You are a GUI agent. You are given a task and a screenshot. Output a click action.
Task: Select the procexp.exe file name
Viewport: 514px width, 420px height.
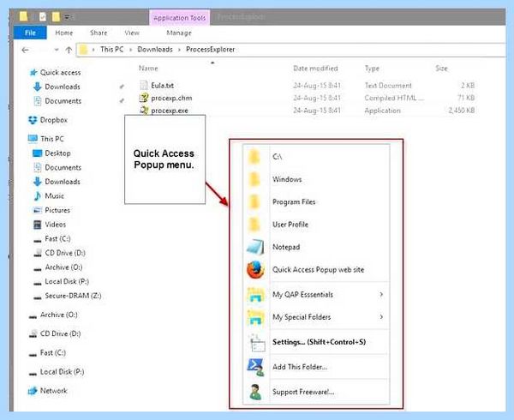(170, 111)
